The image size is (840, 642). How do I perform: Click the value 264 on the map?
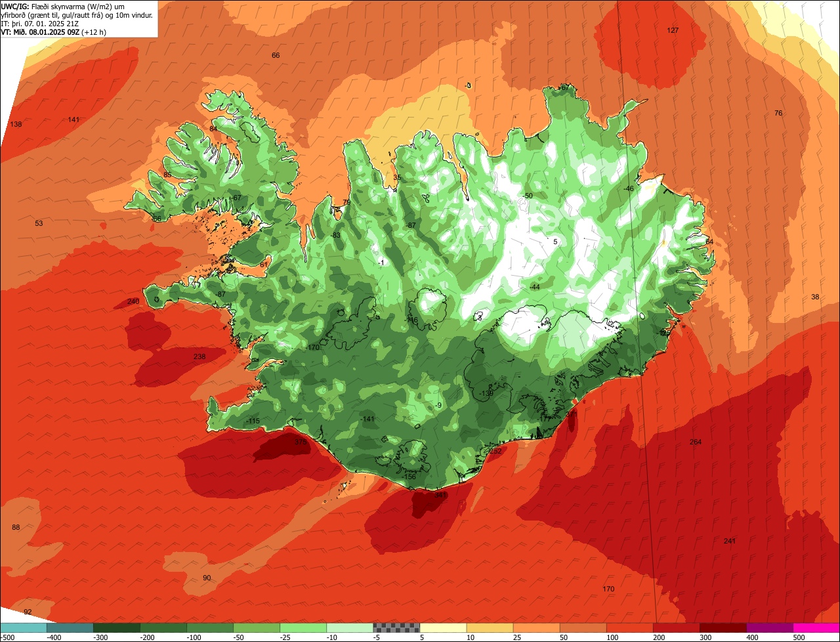click(696, 442)
